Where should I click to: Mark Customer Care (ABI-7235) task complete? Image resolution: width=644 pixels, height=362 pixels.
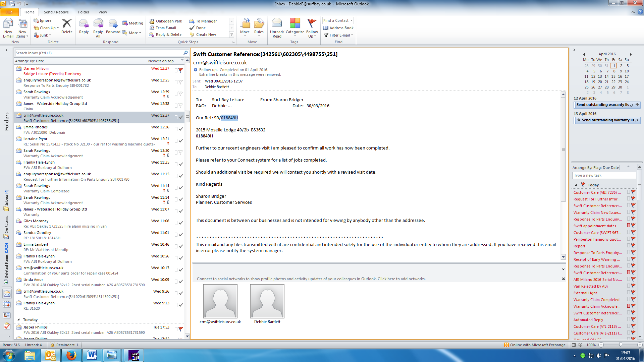[633, 192]
